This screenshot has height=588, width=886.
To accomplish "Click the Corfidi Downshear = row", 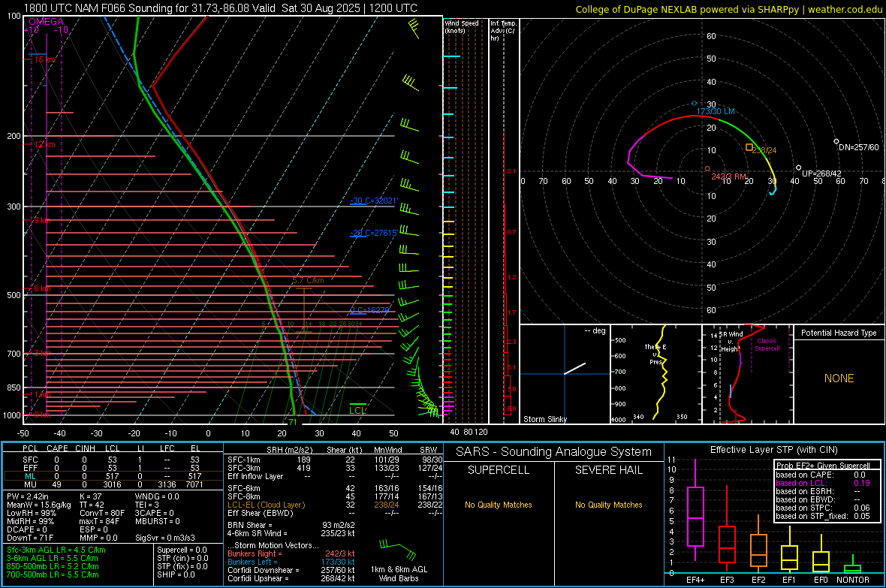I will (x=291, y=570).
